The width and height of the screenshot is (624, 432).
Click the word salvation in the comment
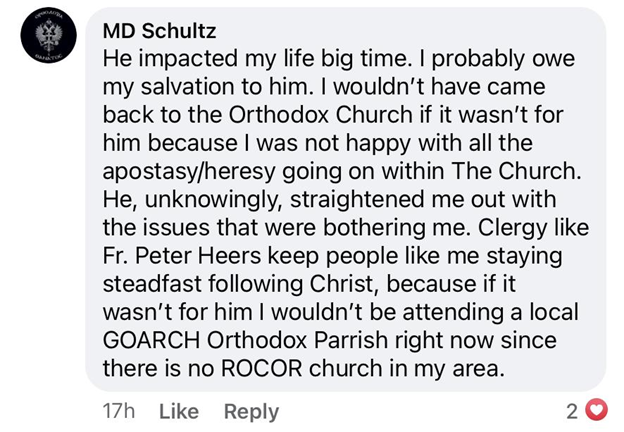(x=187, y=87)
